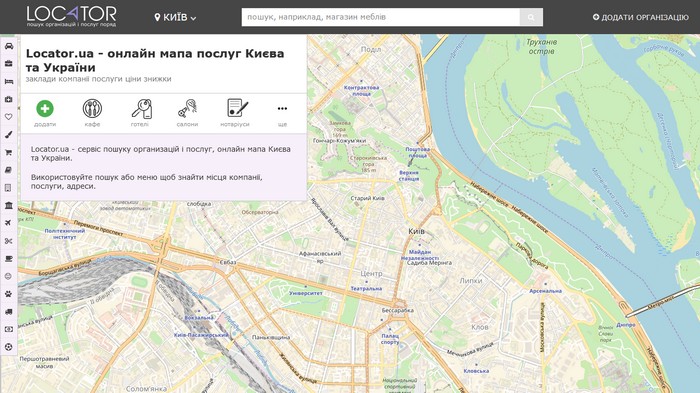700x393 pixels.
Task: Click Старий Київ label on map
Action: [x=367, y=198]
